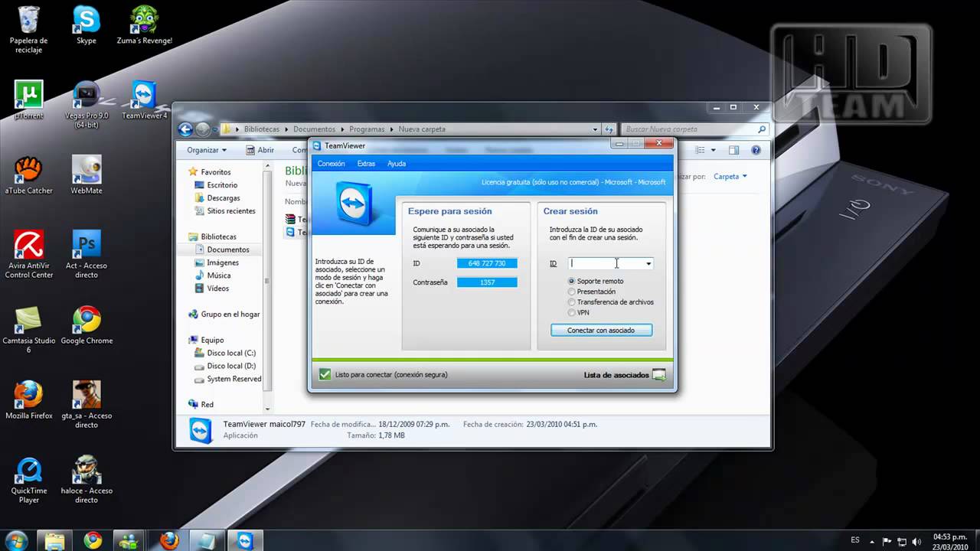Open Avira AntiVir Control Center shortcut
Screen dimensions: 980x551
point(29,254)
